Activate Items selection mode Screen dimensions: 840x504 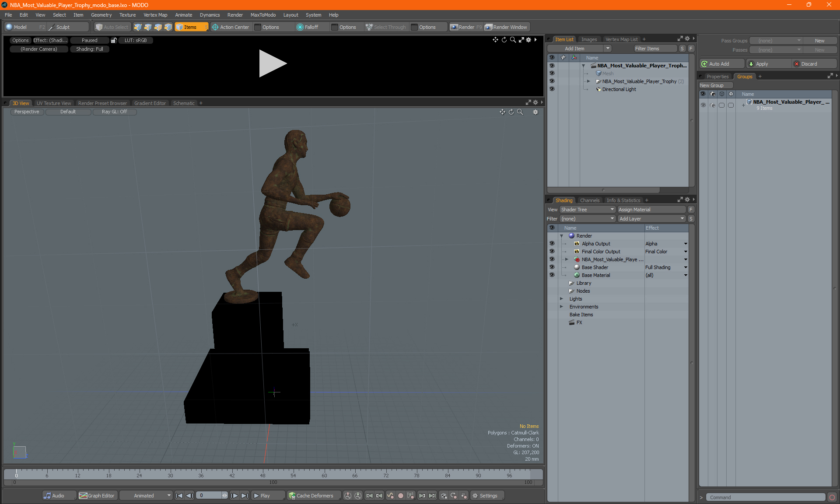[x=191, y=27]
